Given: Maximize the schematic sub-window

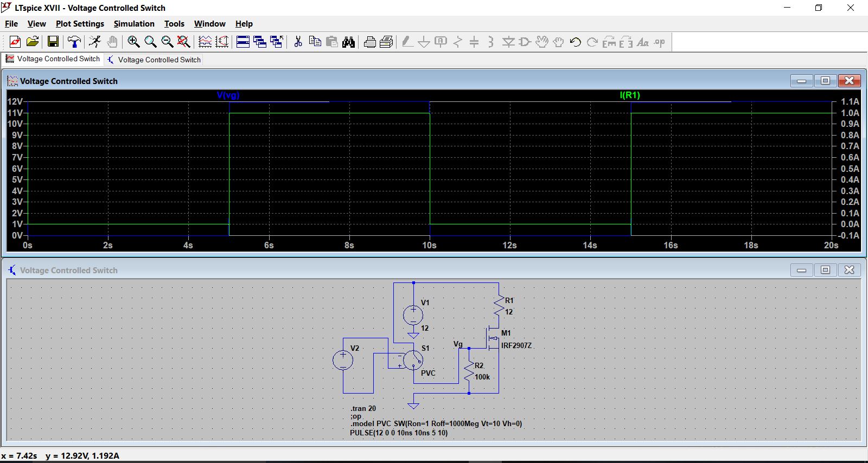Looking at the screenshot, I should pyautogui.click(x=826, y=269).
